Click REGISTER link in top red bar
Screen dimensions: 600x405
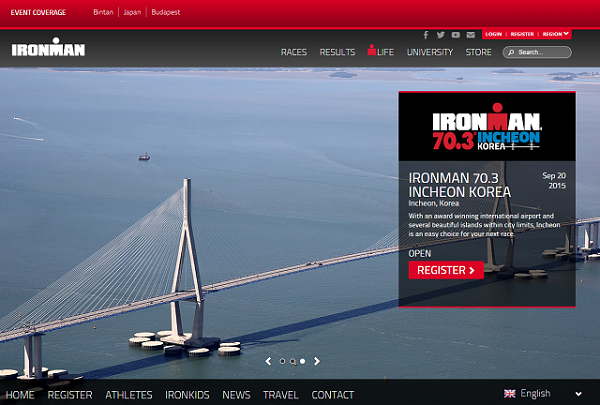[522, 34]
